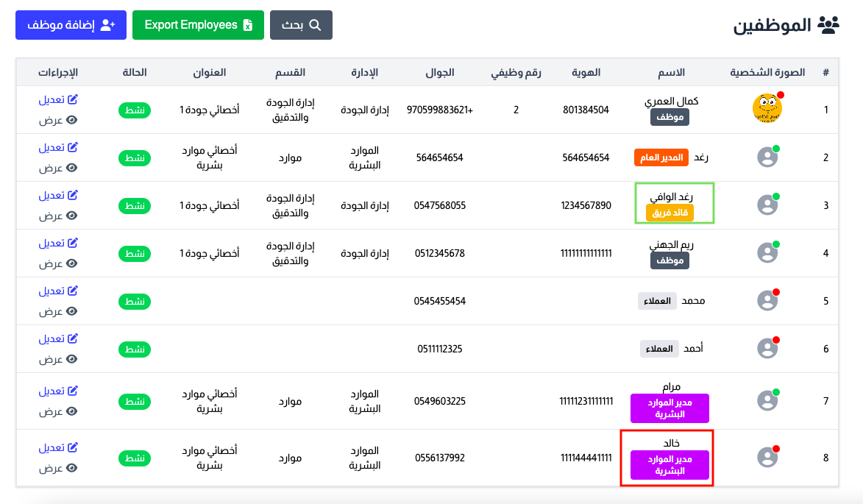Click the eye view icon for ريم الجهني
The image size is (863, 504).
(x=72, y=263)
